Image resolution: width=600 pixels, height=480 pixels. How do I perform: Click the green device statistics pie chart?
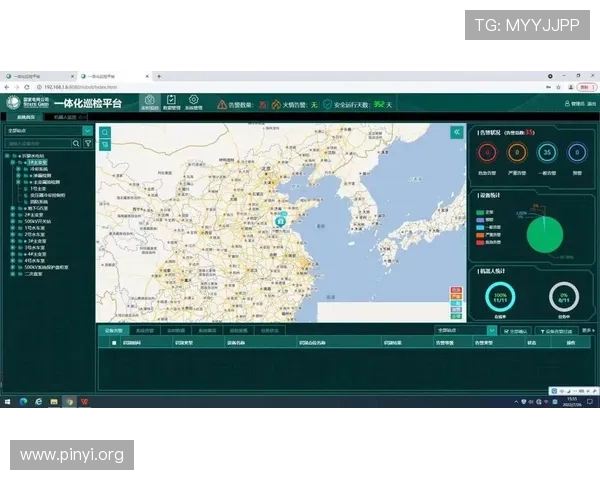[x=545, y=235]
